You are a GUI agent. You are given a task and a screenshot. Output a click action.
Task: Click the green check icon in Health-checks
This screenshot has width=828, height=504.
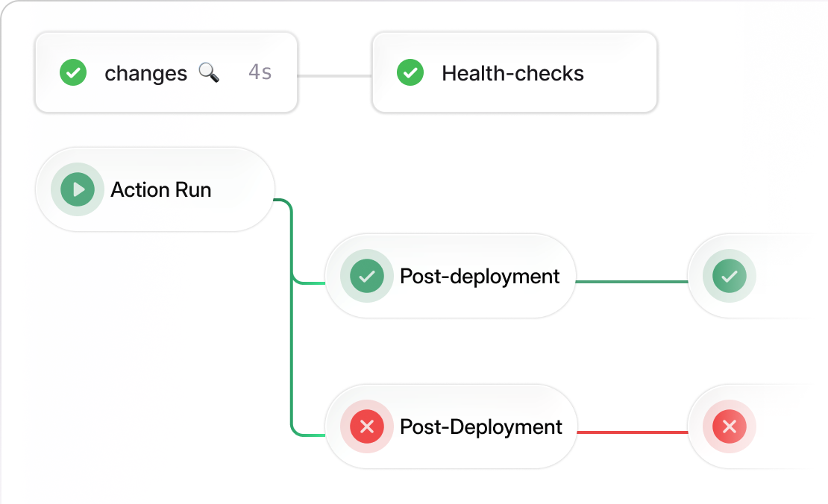410,73
